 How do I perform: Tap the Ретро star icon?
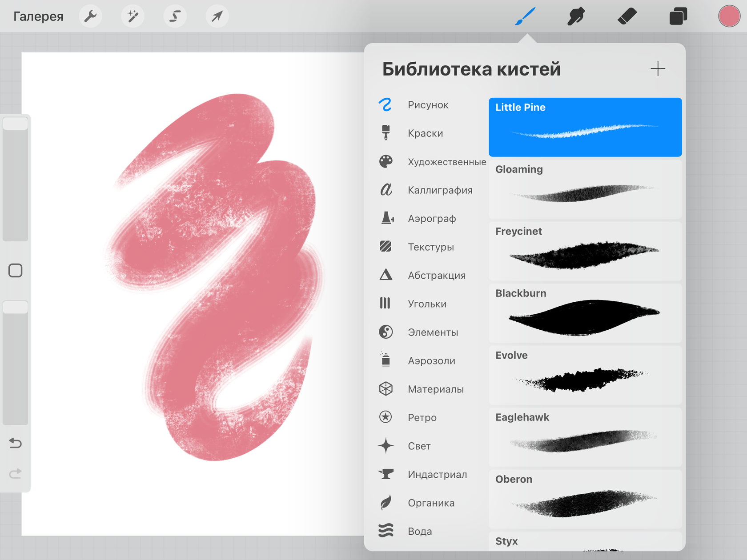pos(386,417)
